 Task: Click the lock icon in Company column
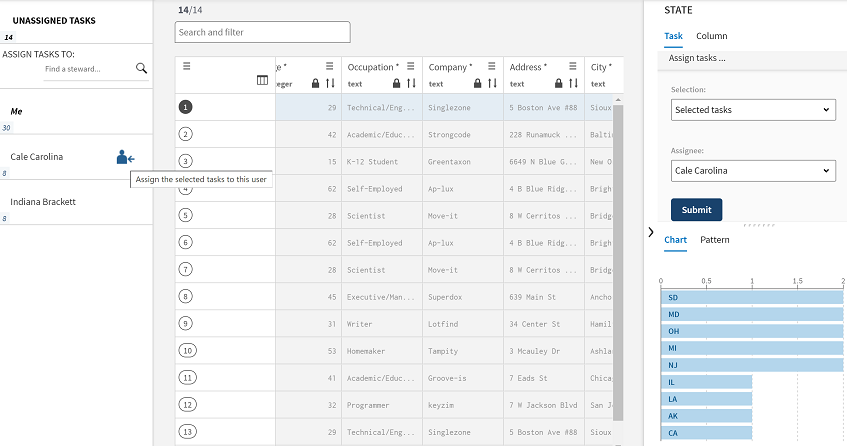click(477, 83)
